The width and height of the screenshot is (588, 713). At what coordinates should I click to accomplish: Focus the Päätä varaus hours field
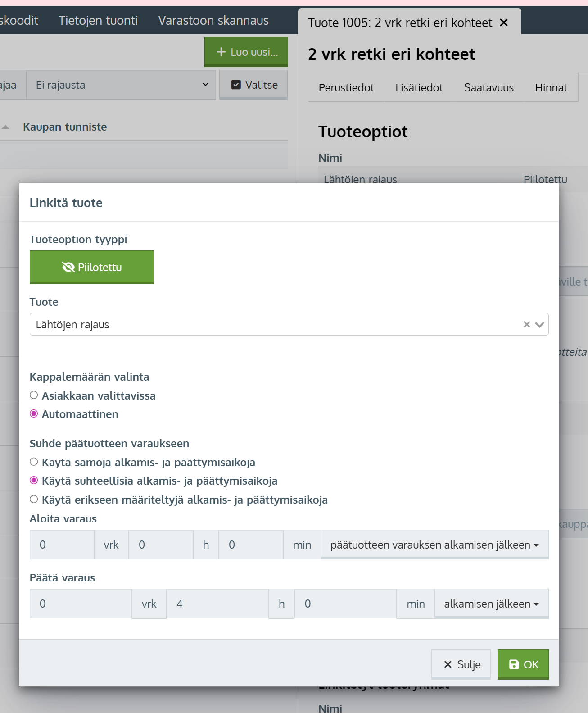coord(218,604)
